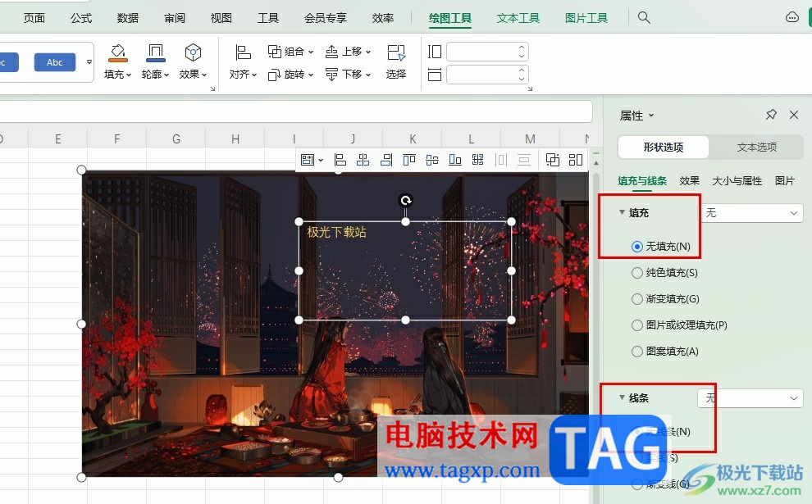
Task: Click the rotate handle above the text box
Action: (x=405, y=200)
